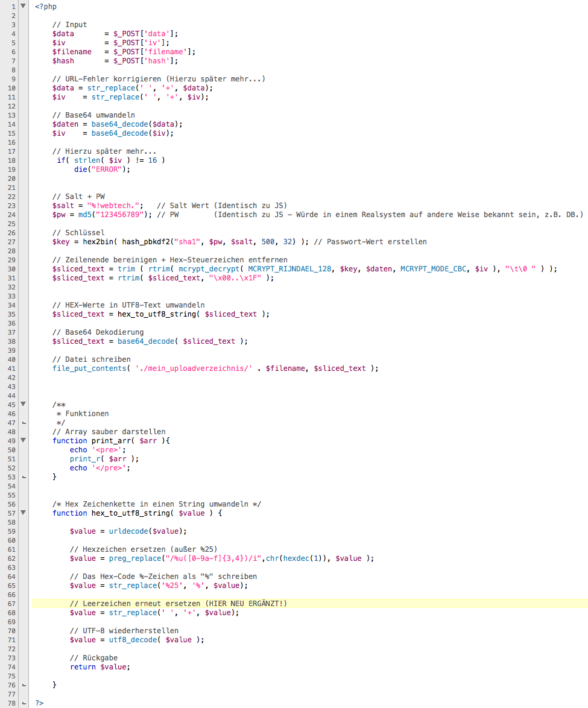Click the fold end marker at line 53
Viewport: 588px width, 708px height.
24,477
